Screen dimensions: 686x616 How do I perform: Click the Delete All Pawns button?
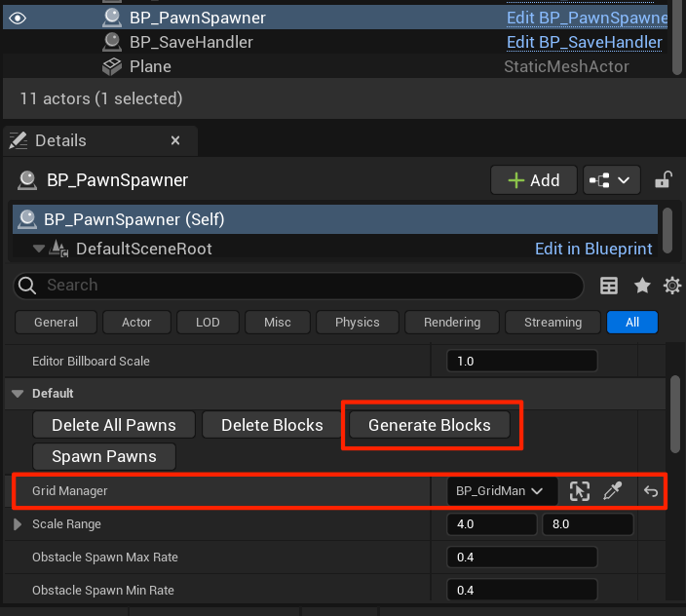tap(114, 425)
